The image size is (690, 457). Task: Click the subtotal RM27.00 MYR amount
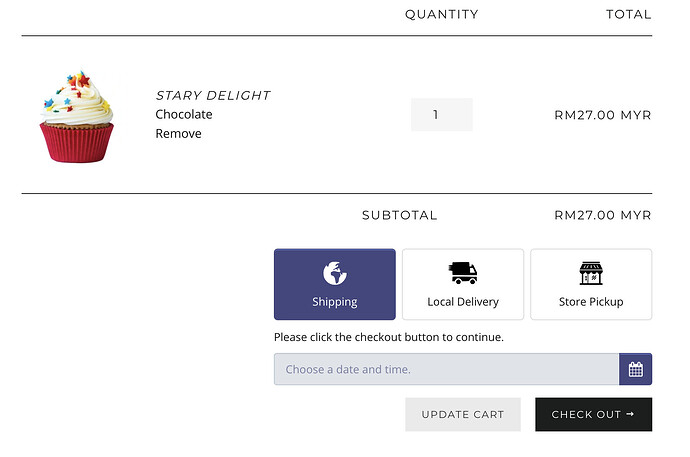(602, 215)
